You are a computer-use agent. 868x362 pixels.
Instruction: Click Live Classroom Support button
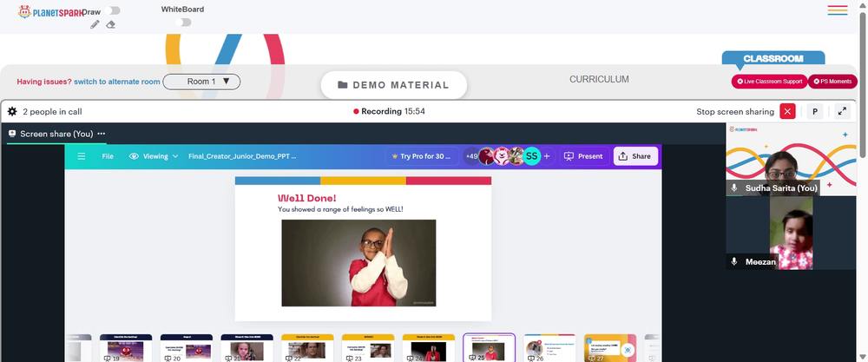[769, 82]
